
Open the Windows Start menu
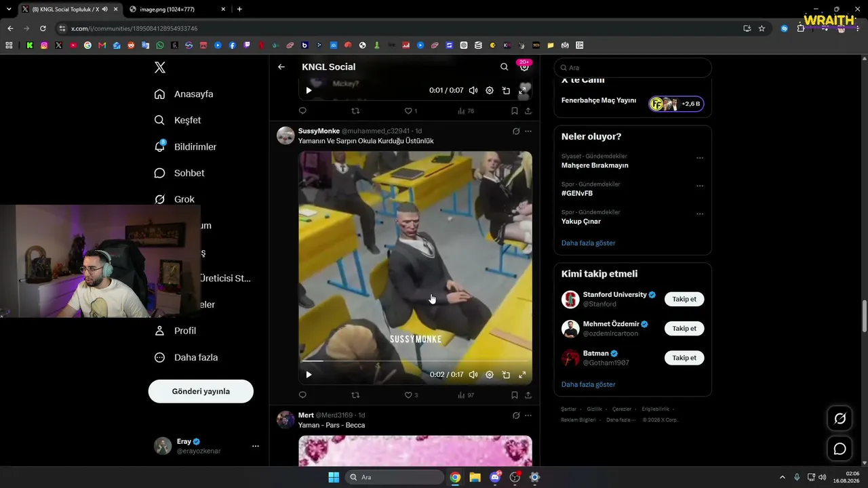point(334,477)
